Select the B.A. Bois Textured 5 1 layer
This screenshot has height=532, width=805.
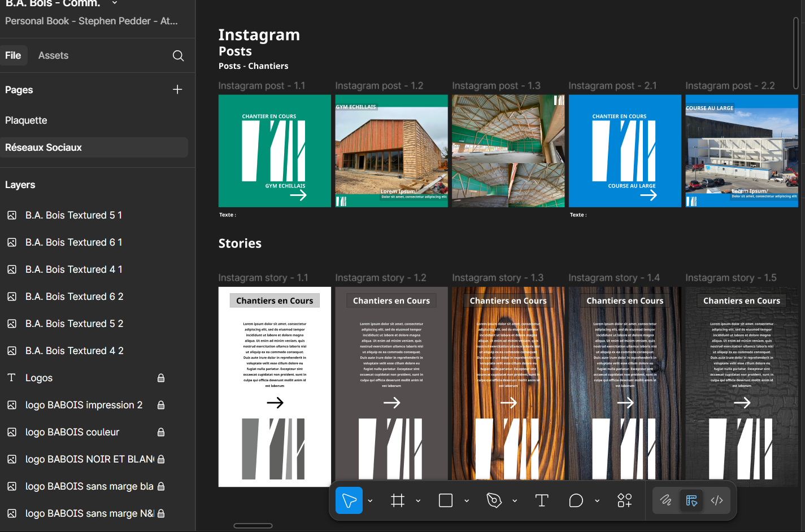73,215
